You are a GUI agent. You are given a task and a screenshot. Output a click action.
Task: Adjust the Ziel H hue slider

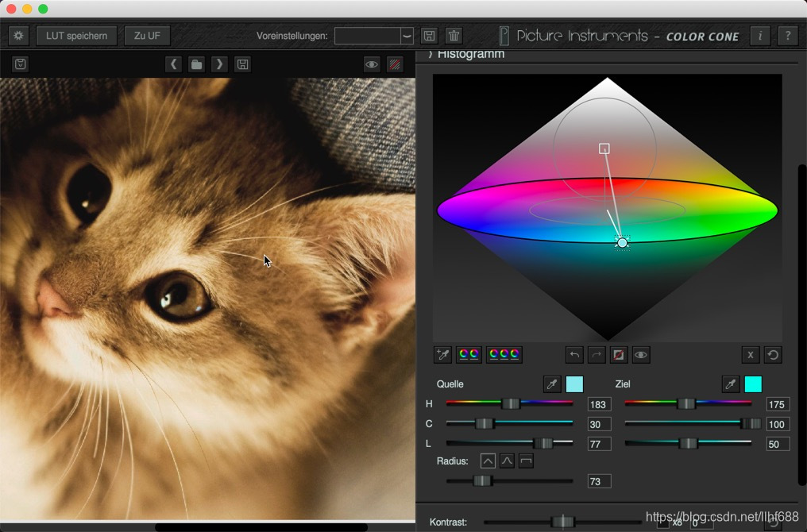click(688, 403)
